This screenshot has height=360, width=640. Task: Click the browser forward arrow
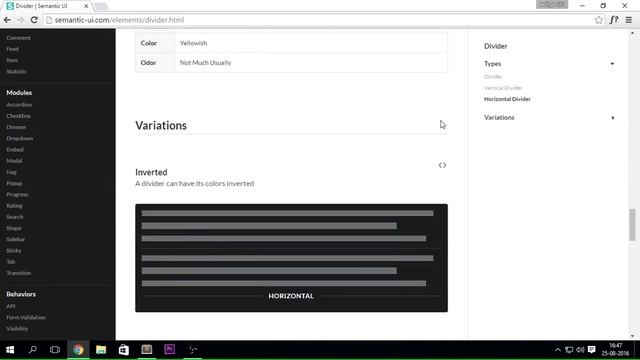[x=20, y=20]
